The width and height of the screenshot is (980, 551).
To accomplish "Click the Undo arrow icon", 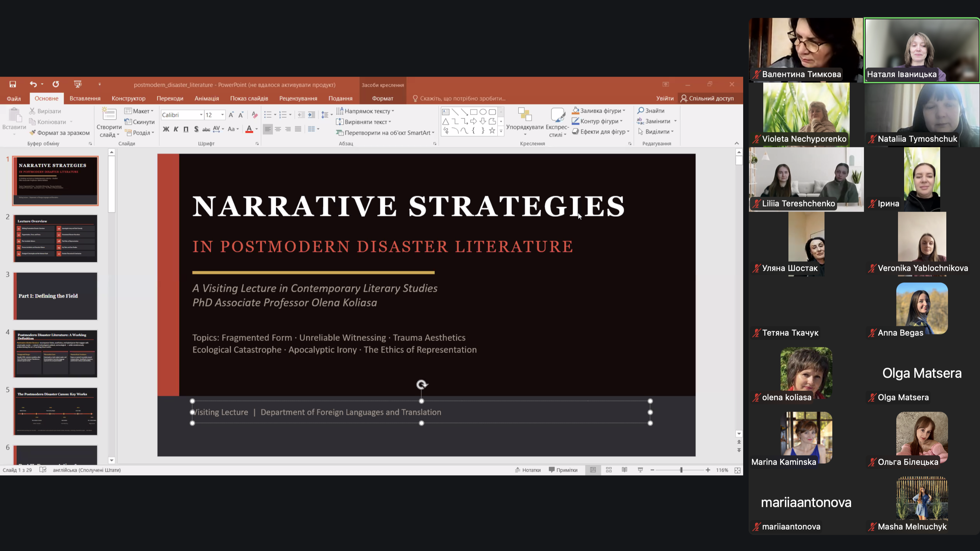I will click(x=33, y=84).
